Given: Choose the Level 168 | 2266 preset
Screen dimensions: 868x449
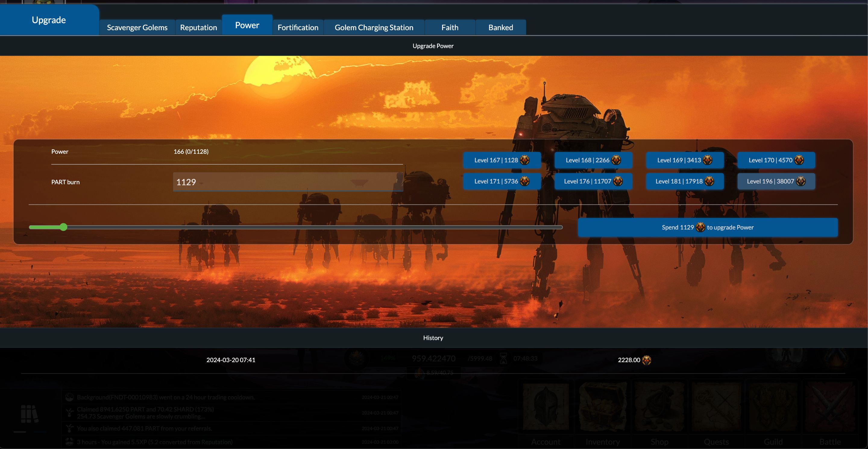Looking at the screenshot, I should (593, 160).
